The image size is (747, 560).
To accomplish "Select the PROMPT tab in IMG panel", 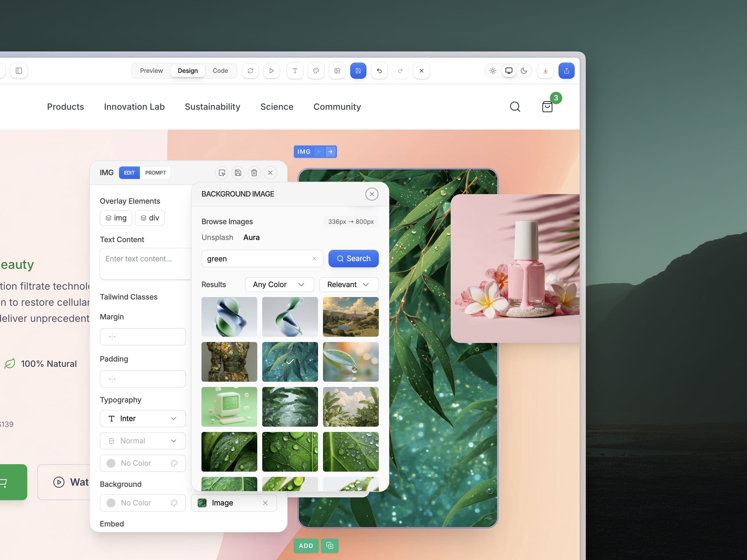I will pyautogui.click(x=155, y=173).
